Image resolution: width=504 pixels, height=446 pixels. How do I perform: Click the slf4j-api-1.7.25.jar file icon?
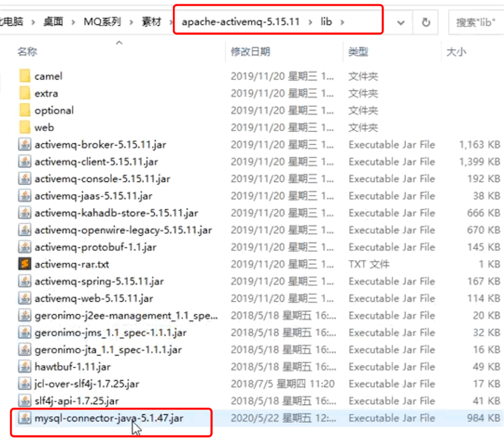(x=25, y=400)
